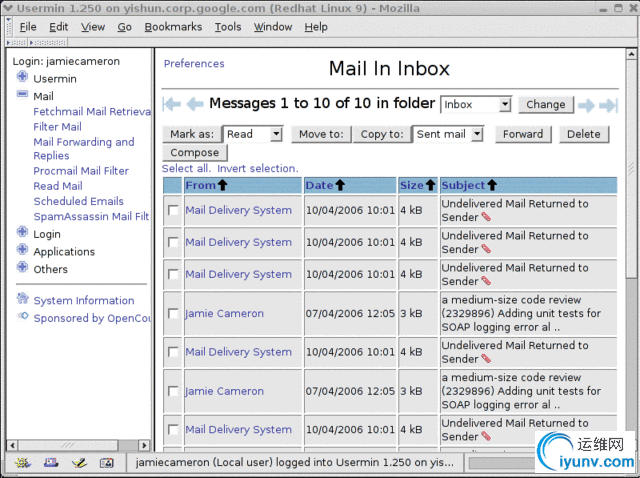Open the Edit menu

click(x=58, y=27)
